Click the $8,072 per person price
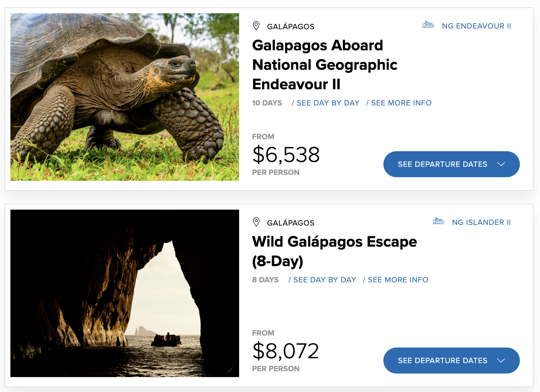540x392 pixels. tap(285, 351)
